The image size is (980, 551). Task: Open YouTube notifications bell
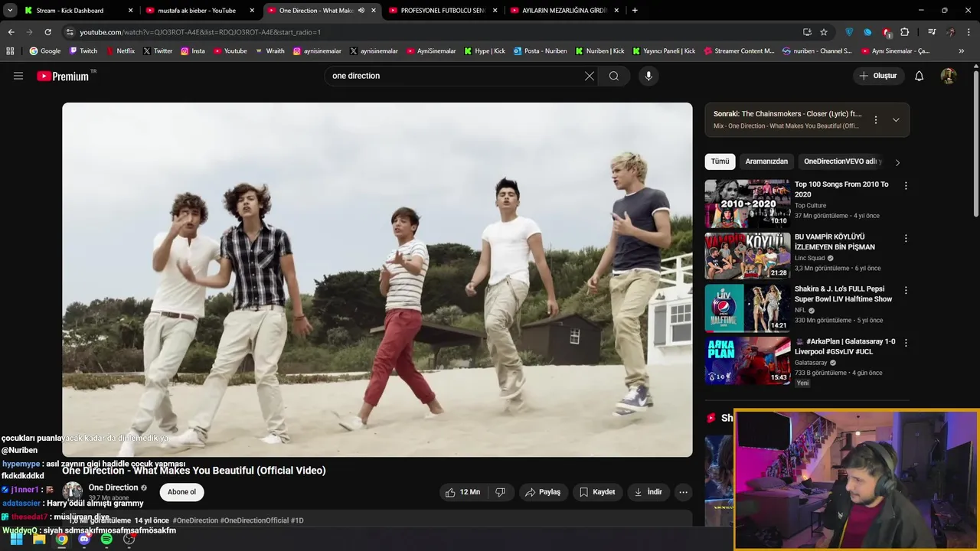920,76
